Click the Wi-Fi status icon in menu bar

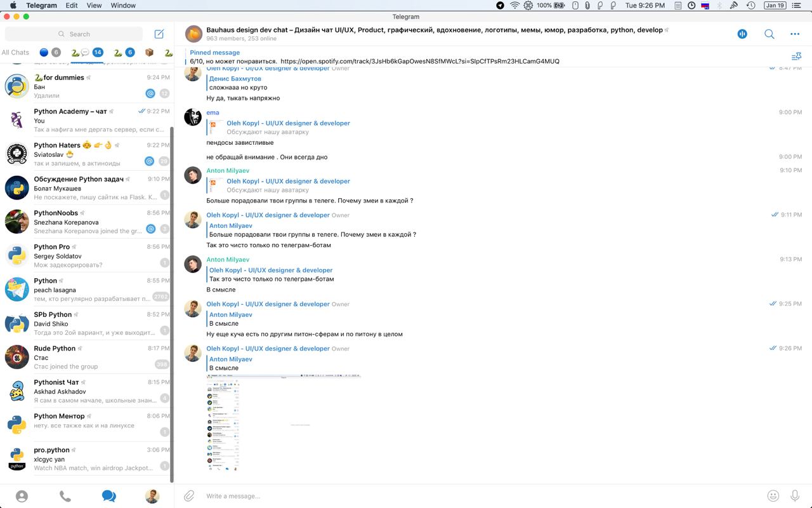[514, 5]
